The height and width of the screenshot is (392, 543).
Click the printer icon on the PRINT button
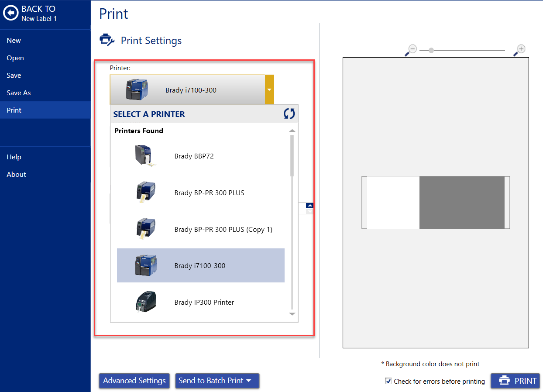pyautogui.click(x=504, y=381)
